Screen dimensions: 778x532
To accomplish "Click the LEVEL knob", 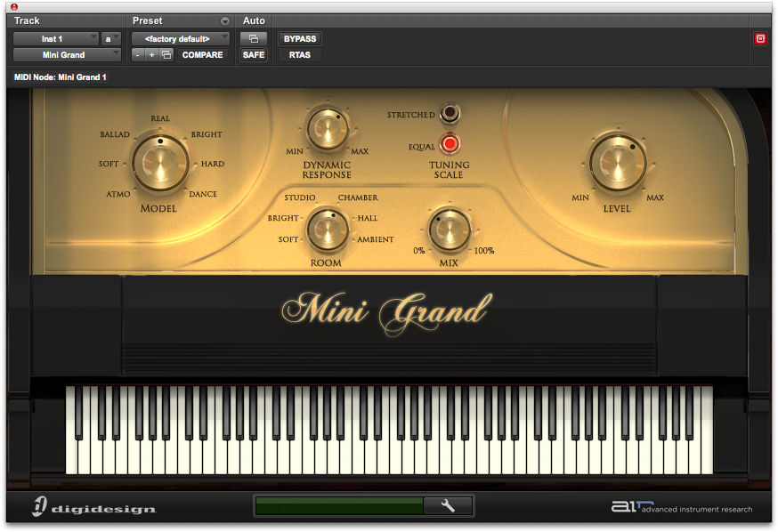I will pyautogui.click(x=617, y=163).
